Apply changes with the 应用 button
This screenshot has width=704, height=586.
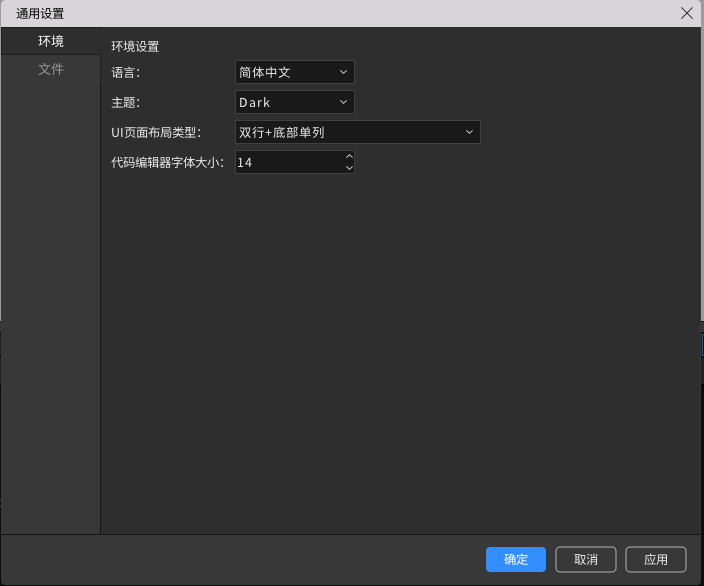coord(656,560)
